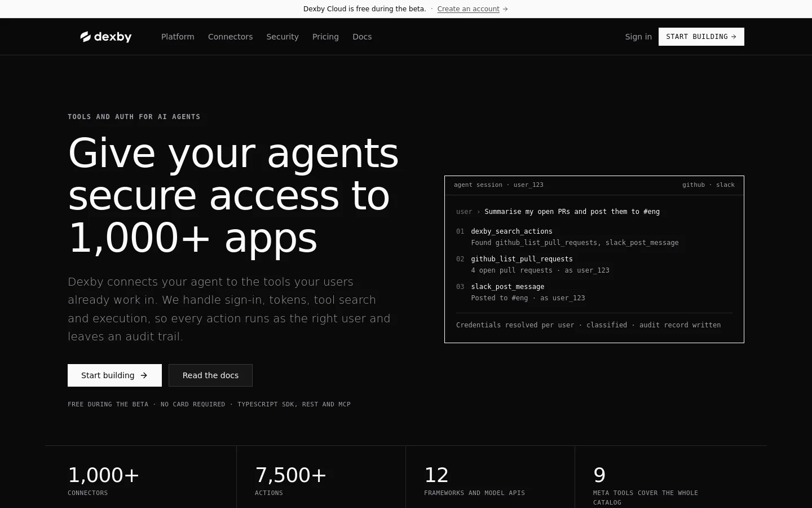Open the Platform menu item
The image size is (812, 508).
(178, 37)
